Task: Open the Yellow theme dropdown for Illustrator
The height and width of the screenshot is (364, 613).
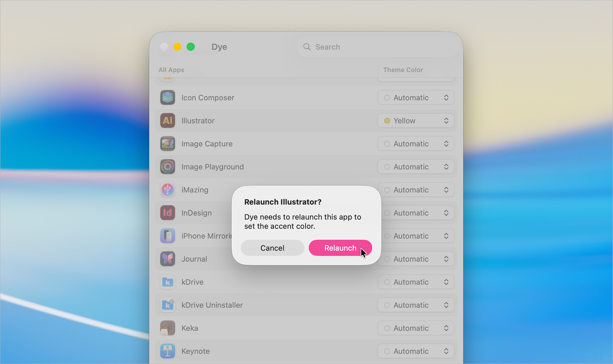Action: [x=416, y=120]
